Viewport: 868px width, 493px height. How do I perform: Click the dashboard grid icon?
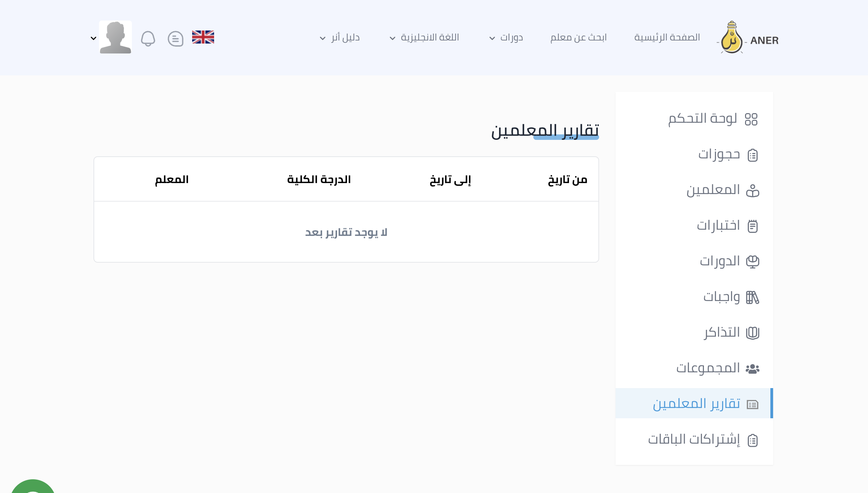[751, 119]
